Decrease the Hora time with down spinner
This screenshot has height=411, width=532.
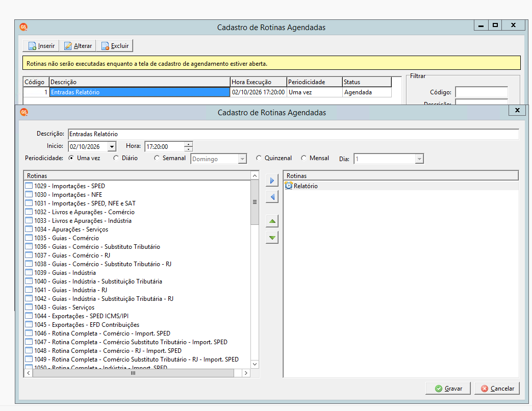[188, 149]
